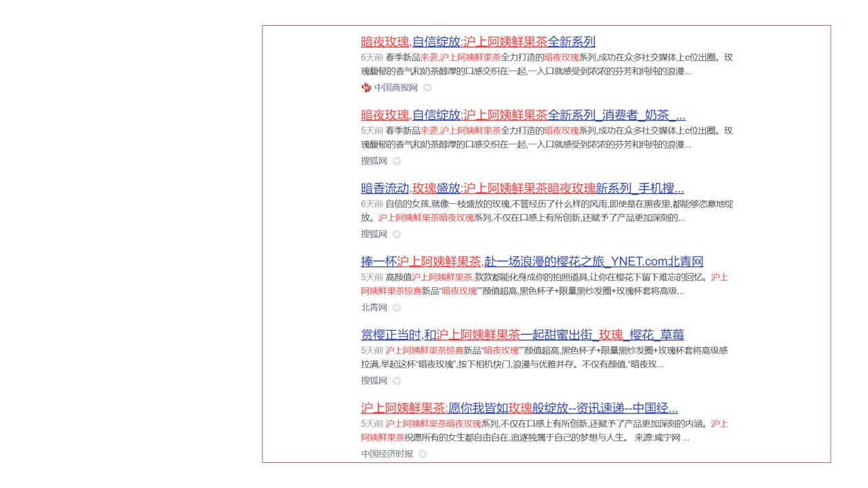Screen dimensions: 868x488
Task: Click 搜狐网 source under 消费者_奶茶 result
Action: [374, 161]
